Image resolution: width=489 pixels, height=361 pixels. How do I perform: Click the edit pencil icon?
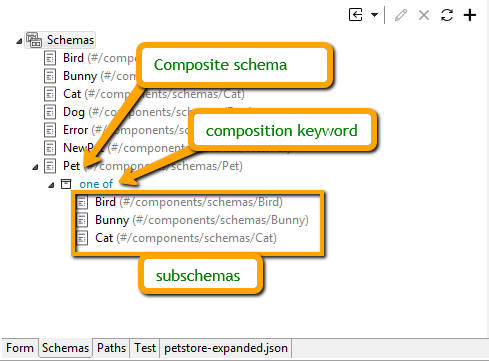[401, 15]
